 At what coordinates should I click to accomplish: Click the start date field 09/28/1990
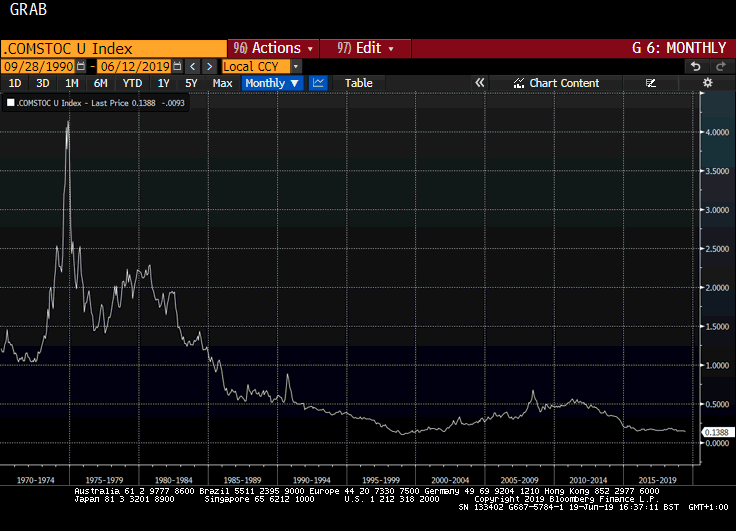(x=43, y=66)
